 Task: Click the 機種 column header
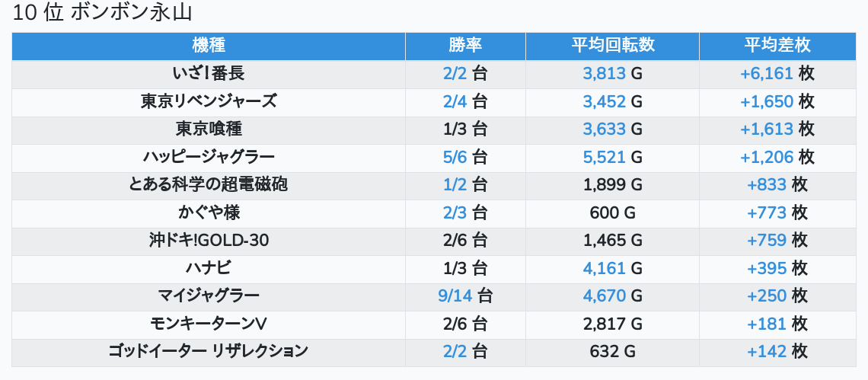209,46
